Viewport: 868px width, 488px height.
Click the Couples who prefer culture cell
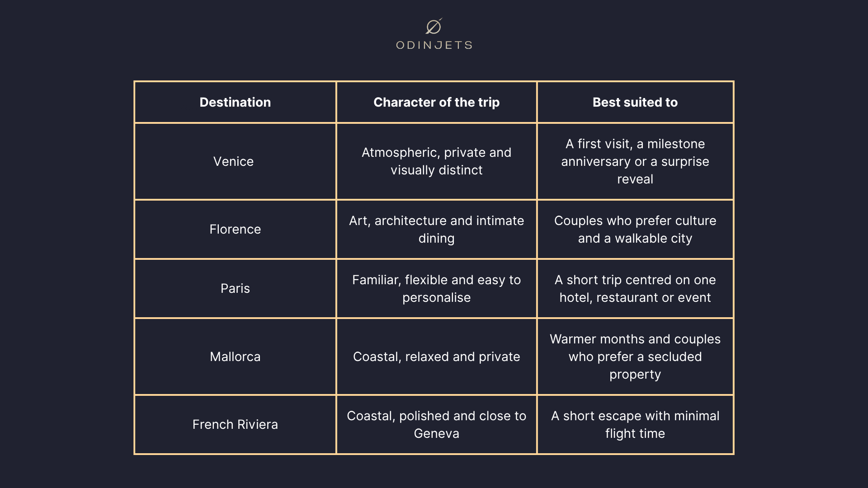pos(635,229)
